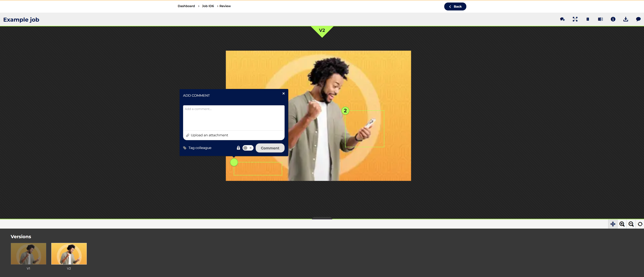Enter fullscreen with the expand arrows icon
This screenshot has width=644, height=277.
click(x=575, y=19)
